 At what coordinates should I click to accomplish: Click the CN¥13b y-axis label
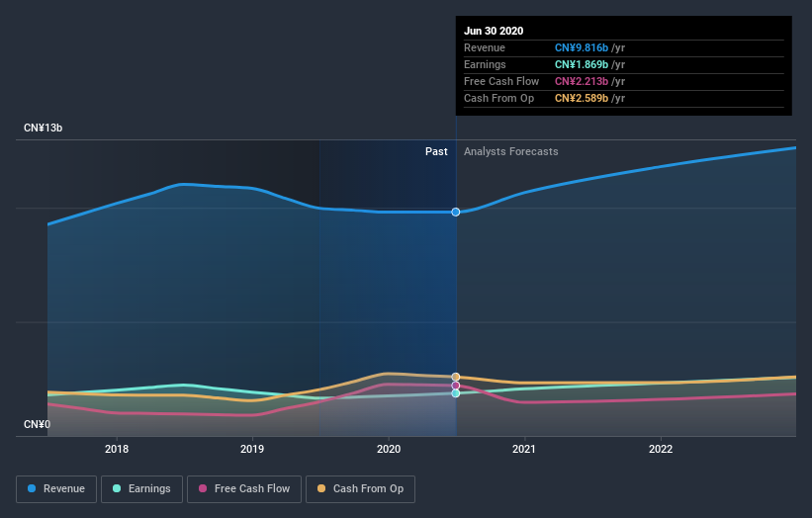43,128
